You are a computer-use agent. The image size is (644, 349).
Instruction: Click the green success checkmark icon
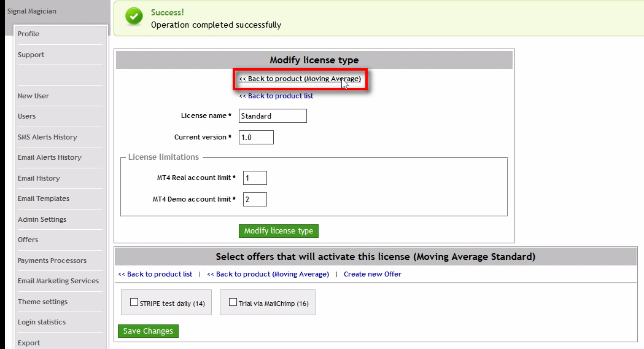pos(134,17)
